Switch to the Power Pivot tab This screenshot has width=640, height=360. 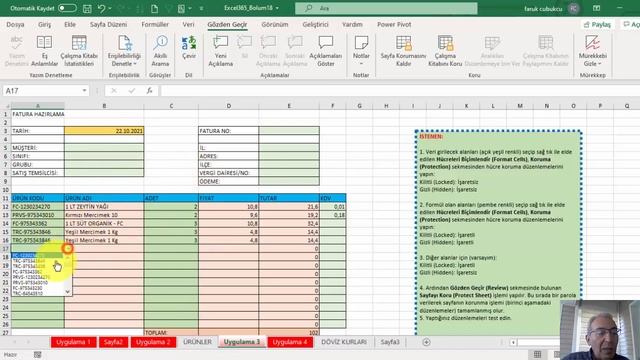point(394,24)
